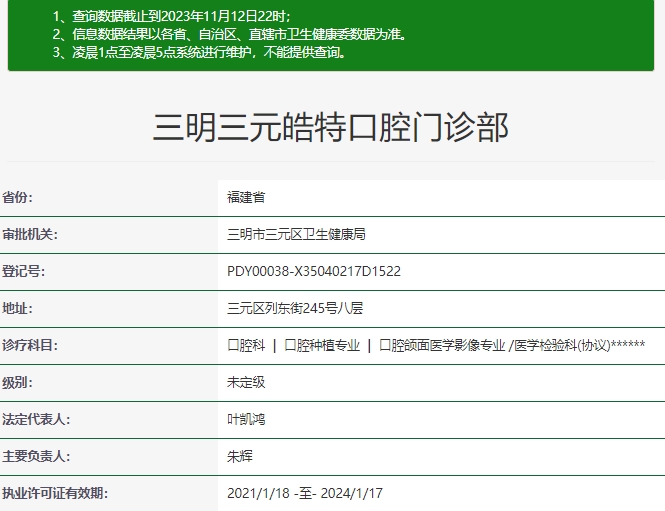The width and height of the screenshot is (665, 511).
Task: Select registration number PDY00038-X35040217D1522
Action: [314, 271]
